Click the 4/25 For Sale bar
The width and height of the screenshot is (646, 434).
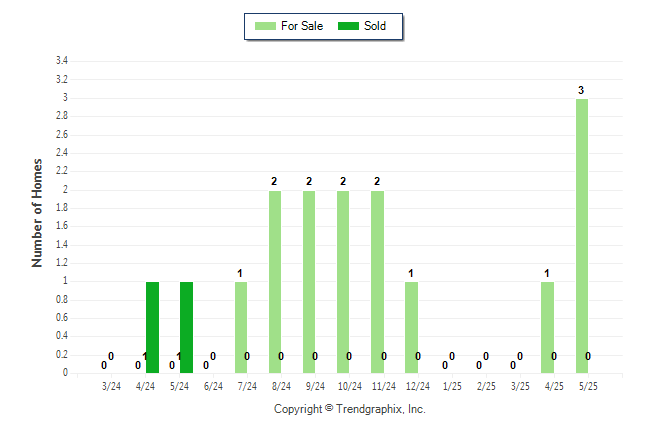click(547, 328)
